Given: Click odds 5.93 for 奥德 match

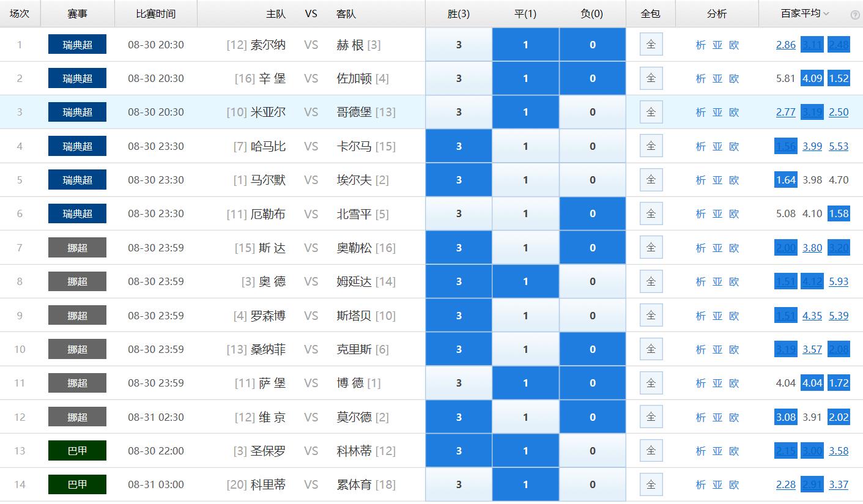Looking at the screenshot, I should pyautogui.click(x=839, y=281).
